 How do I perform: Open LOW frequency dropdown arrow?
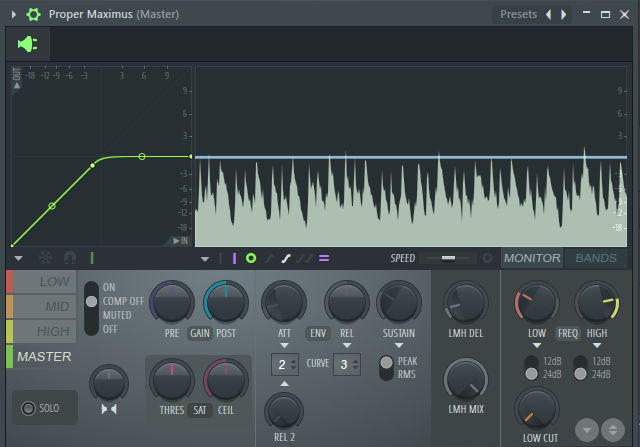point(537,346)
